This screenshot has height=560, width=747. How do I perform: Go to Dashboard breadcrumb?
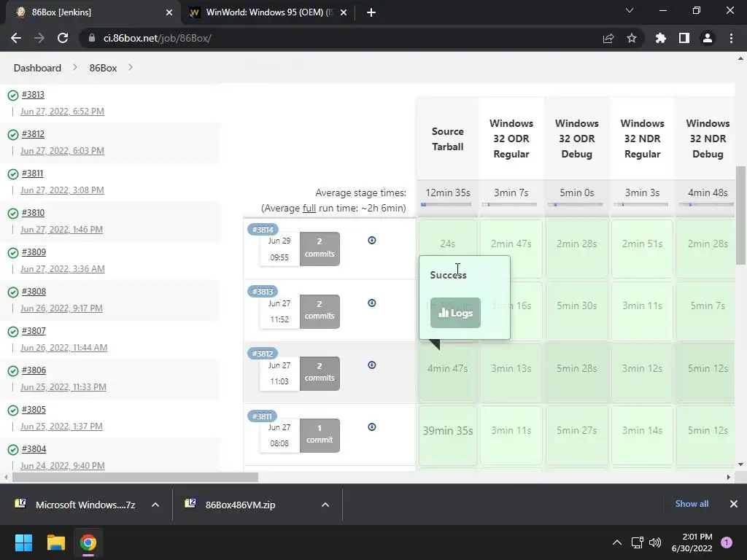point(37,68)
